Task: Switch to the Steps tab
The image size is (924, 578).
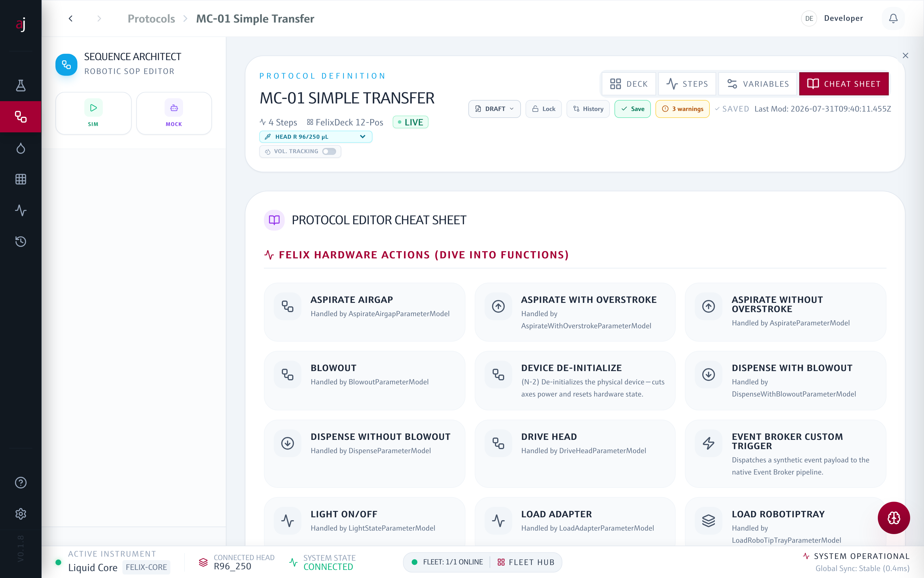Action: (x=687, y=84)
